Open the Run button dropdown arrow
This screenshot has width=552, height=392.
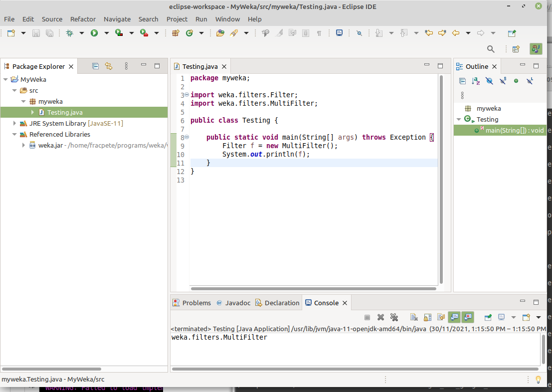[x=106, y=33]
